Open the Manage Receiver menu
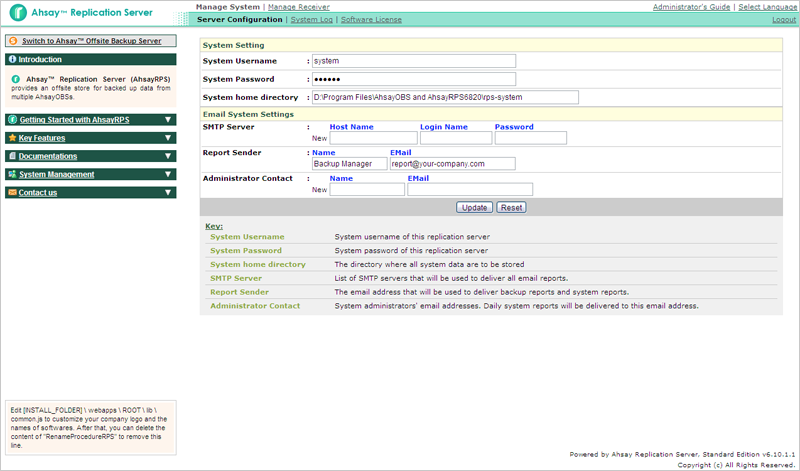Screen dimensions: 800x471 pyautogui.click(x=298, y=7)
